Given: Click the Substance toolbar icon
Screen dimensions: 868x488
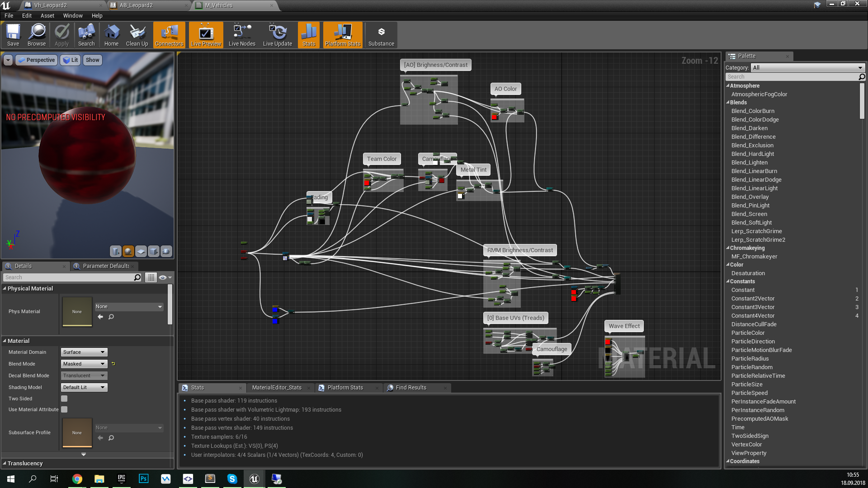Looking at the screenshot, I should (381, 36).
